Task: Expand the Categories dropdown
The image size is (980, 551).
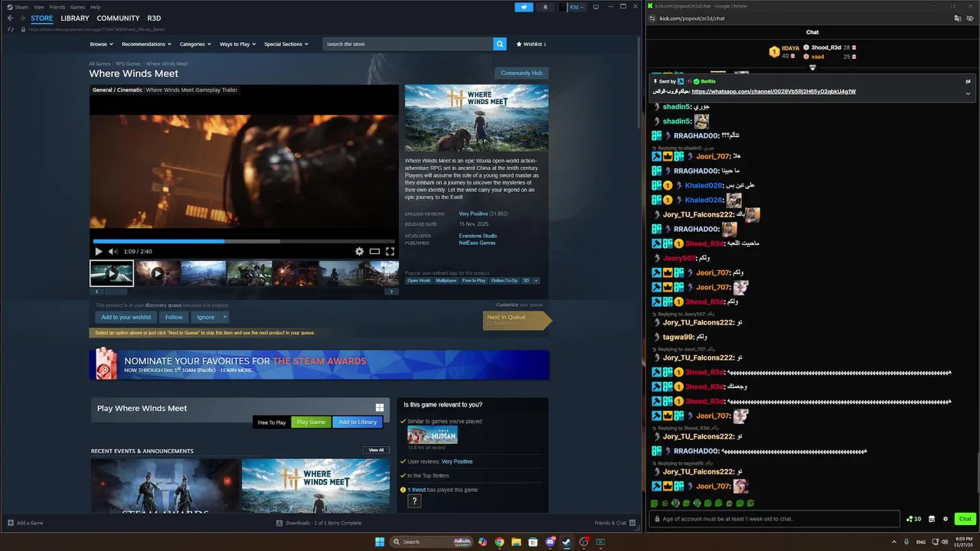Action: pyautogui.click(x=195, y=44)
